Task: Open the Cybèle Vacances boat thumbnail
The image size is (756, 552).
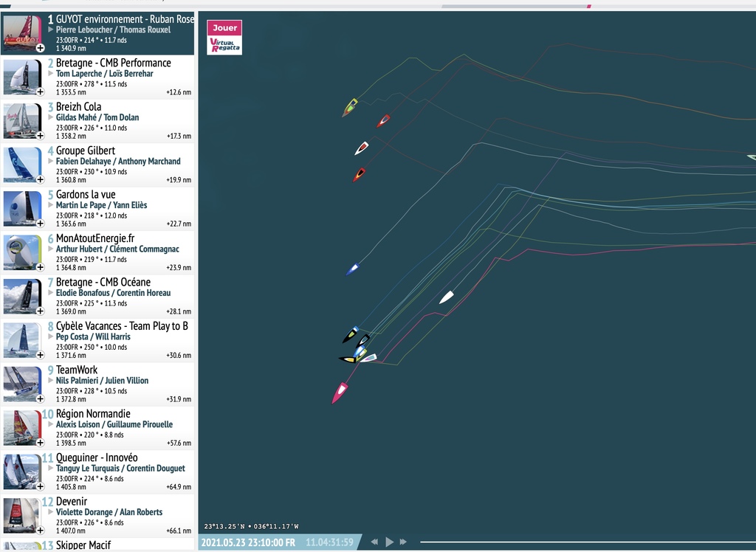Action: point(22,339)
